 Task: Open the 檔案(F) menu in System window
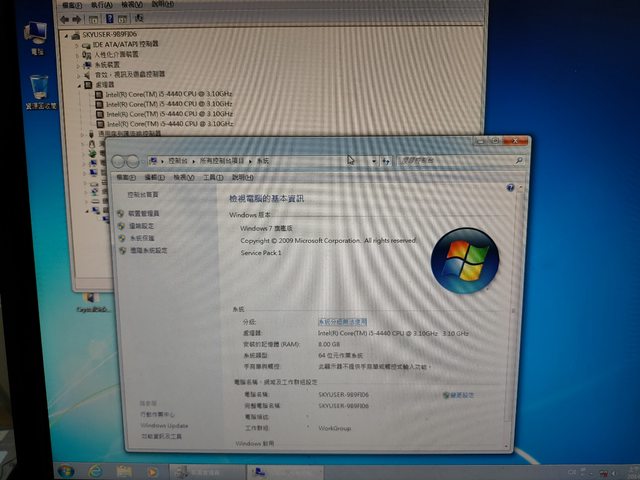coord(124,177)
